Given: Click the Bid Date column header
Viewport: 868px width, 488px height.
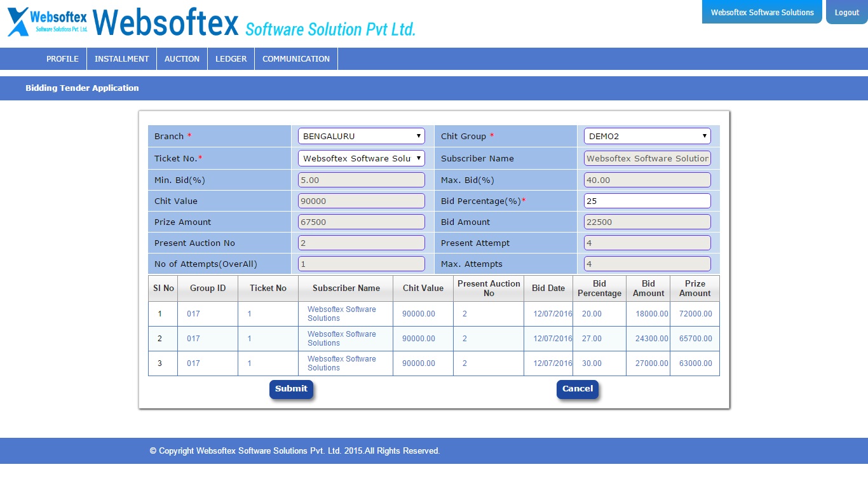Looking at the screenshot, I should click(x=548, y=288).
